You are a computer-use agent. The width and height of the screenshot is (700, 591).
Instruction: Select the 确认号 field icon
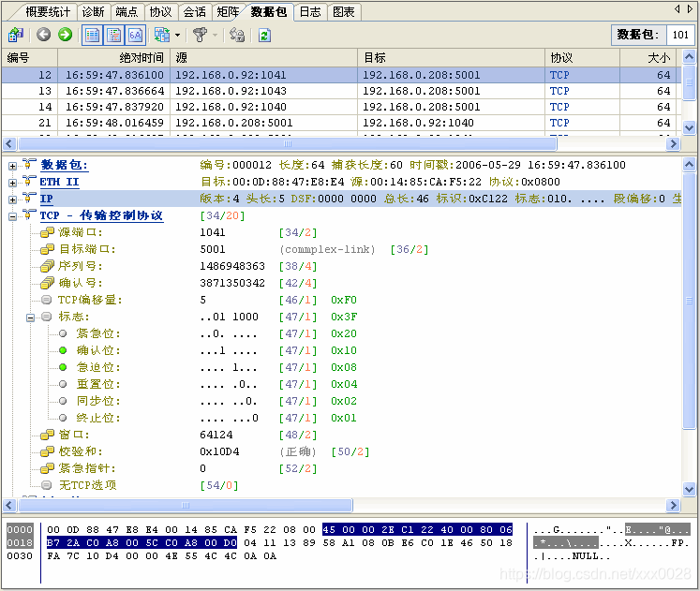coord(47,283)
